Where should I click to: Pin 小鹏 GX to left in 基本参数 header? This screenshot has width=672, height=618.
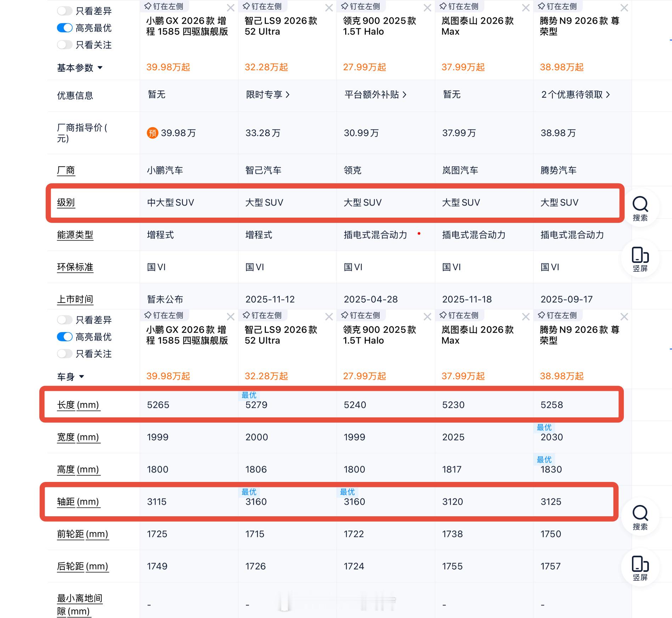(x=164, y=6)
